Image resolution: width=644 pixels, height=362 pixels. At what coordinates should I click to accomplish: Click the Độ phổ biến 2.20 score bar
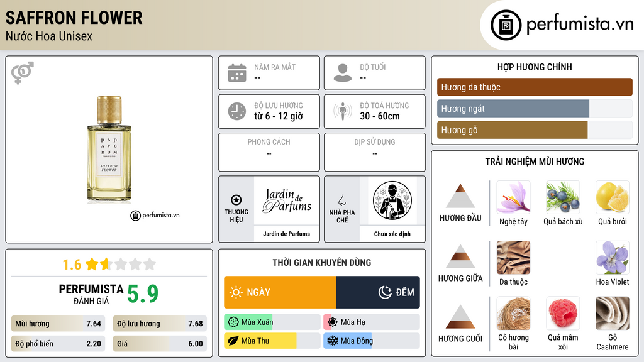point(58,344)
